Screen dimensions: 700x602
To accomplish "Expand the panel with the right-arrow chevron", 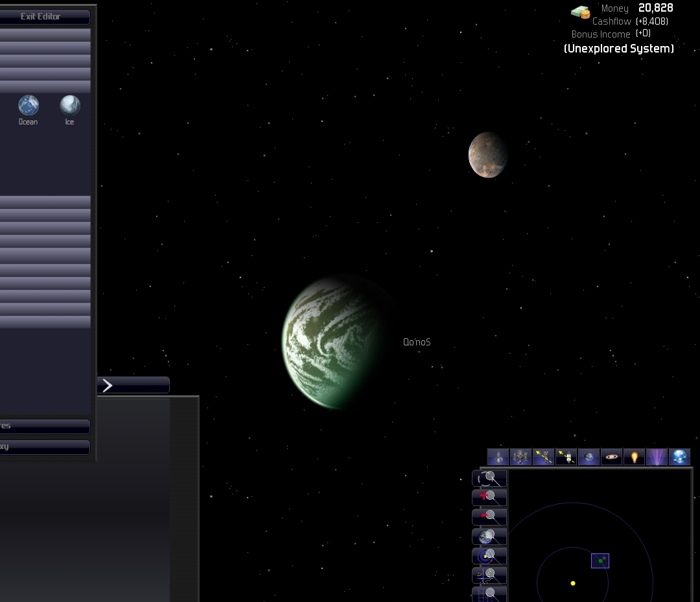I will click(x=133, y=385).
